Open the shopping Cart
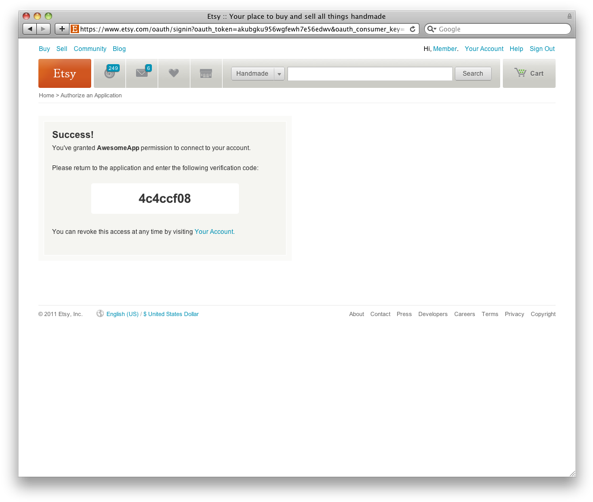The width and height of the screenshot is (593, 502). tap(529, 73)
